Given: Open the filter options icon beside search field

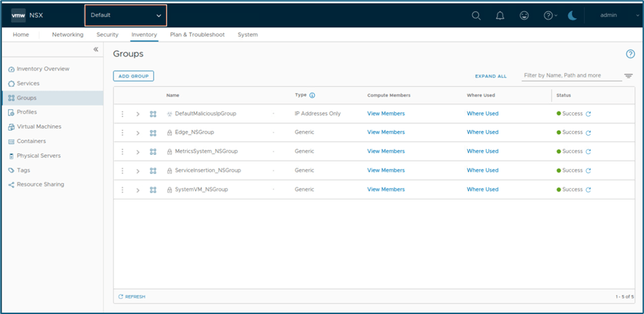Looking at the screenshot, I should point(628,76).
